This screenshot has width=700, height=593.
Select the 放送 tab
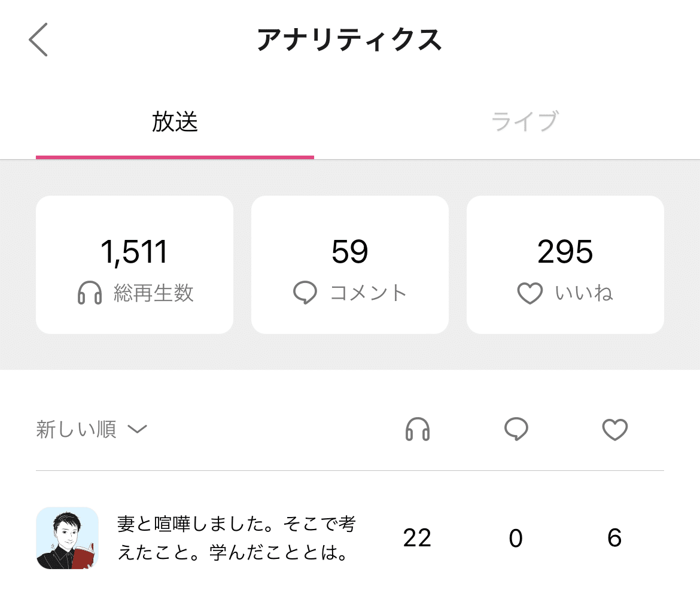tap(175, 121)
